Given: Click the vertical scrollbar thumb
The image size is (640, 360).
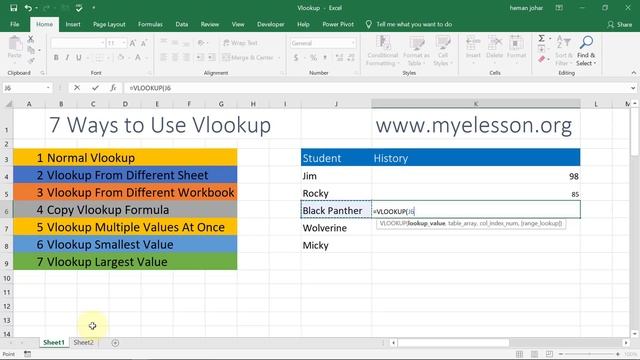Looking at the screenshot, I should 634,132.
